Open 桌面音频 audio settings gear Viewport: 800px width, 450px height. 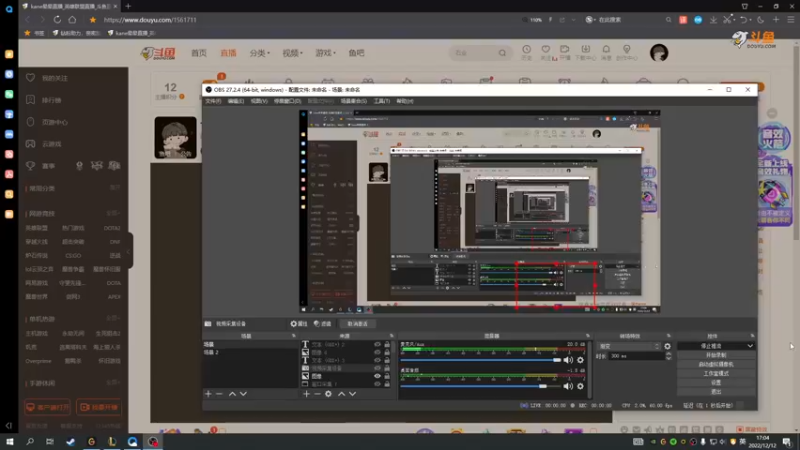[x=580, y=386]
